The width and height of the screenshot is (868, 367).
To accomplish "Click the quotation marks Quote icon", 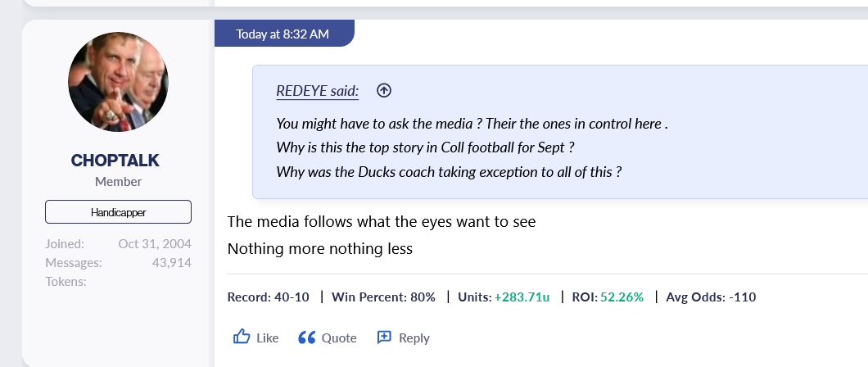I will (307, 338).
